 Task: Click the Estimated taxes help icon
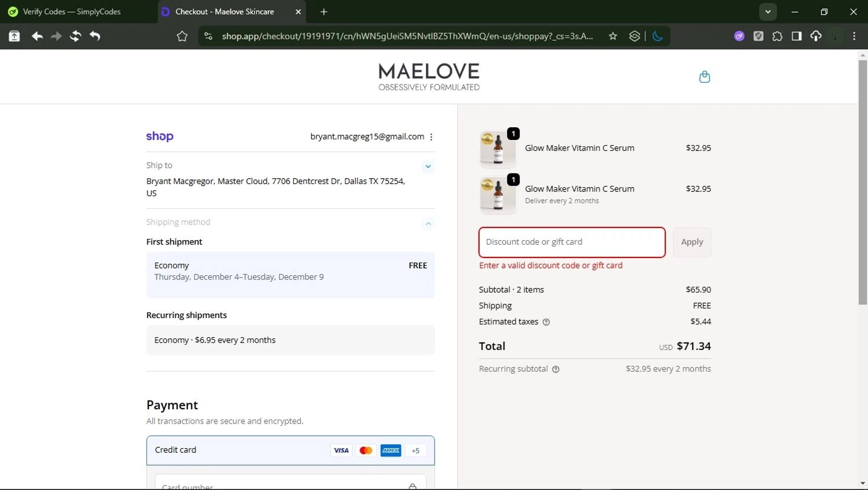click(x=546, y=322)
